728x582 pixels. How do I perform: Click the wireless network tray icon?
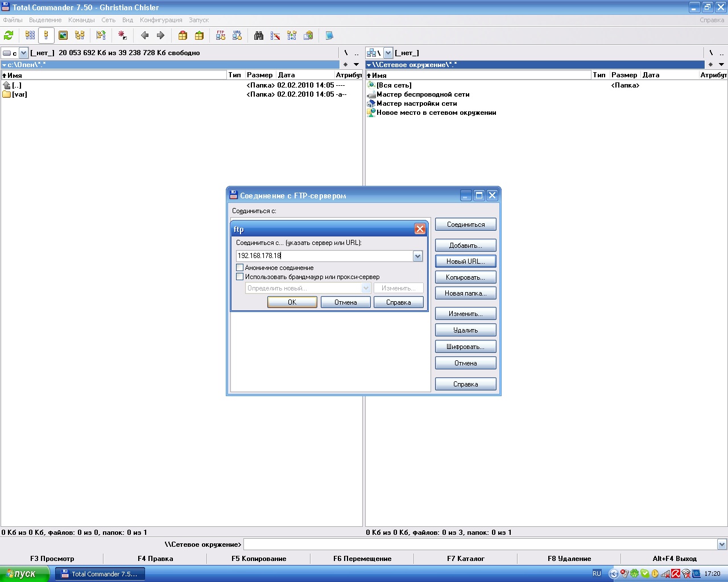coord(686,573)
